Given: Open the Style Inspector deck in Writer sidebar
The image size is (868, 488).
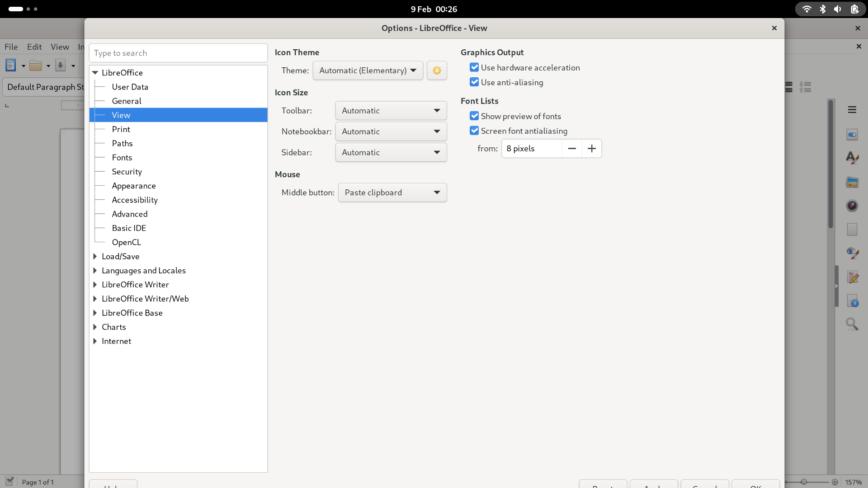Looking at the screenshot, I should [x=852, y=253].
